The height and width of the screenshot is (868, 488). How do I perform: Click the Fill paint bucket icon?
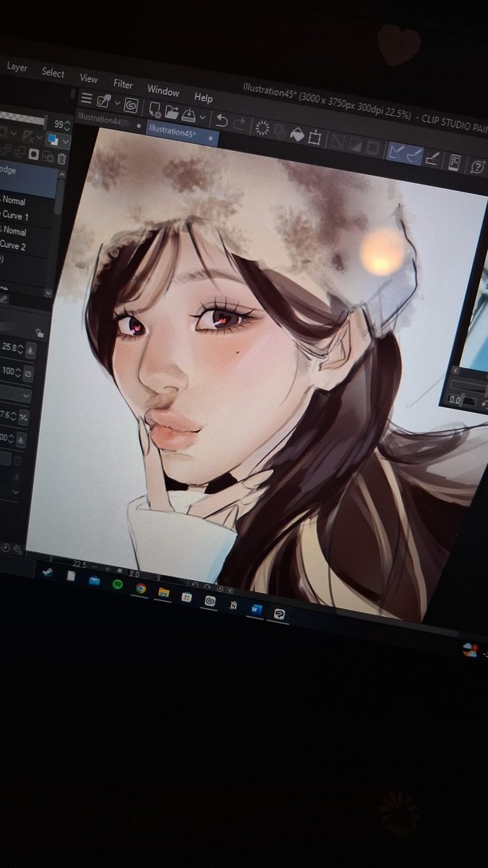[x=297, y=135]
